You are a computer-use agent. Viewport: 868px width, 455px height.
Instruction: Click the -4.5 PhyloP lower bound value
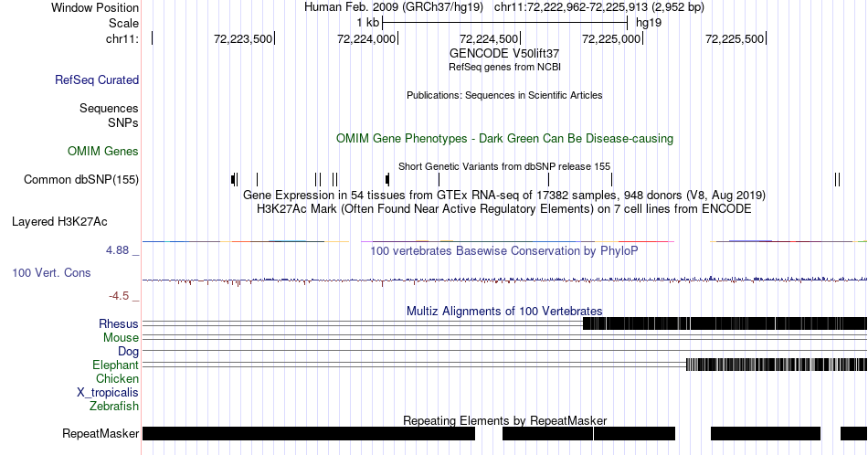point(119,296)
